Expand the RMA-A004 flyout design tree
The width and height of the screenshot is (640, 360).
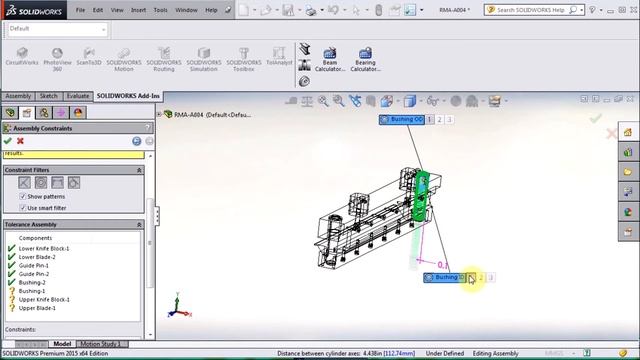pos(159,115)
